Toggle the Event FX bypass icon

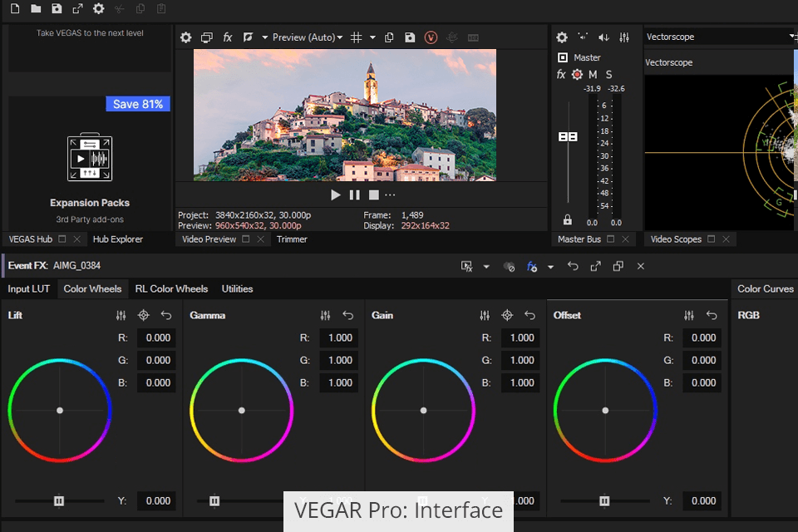point(509,266)
